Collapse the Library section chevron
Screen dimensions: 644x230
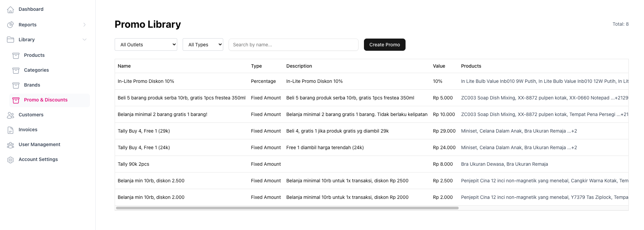click(x=85, y=40)
